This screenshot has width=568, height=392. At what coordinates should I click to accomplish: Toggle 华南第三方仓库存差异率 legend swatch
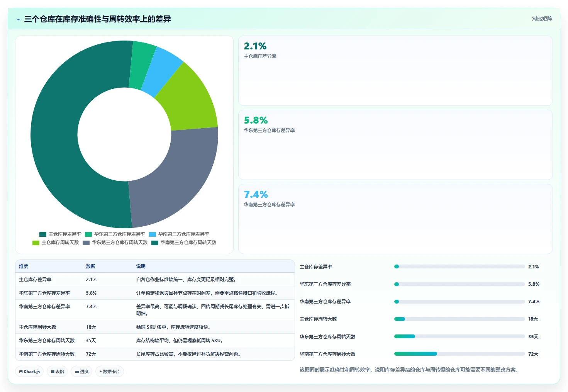coord(153,234)
